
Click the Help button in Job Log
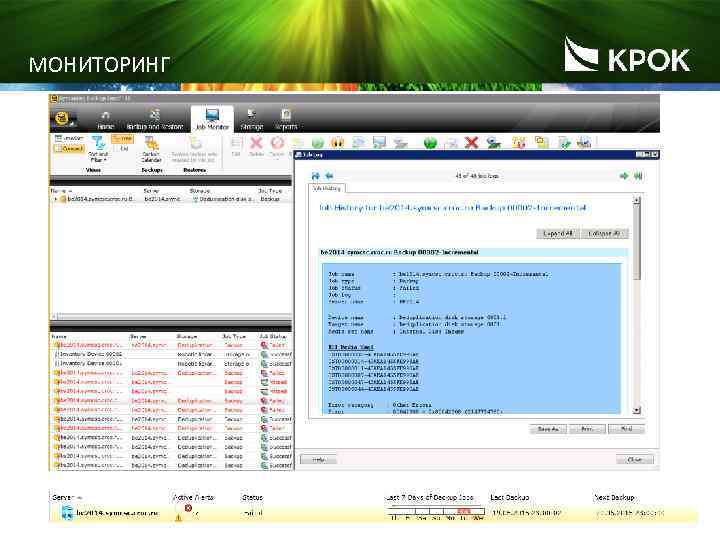tap(318, 459)
